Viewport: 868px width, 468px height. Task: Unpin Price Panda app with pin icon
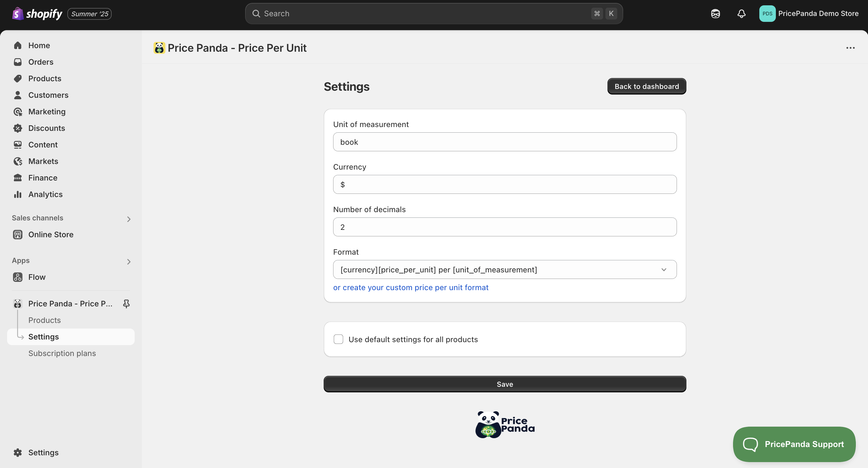[x=126, y=304]
